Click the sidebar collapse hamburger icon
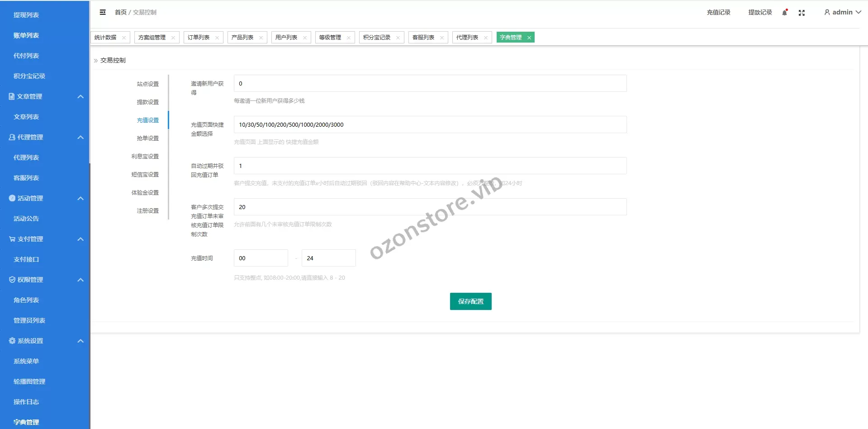 tap(103, 12)
